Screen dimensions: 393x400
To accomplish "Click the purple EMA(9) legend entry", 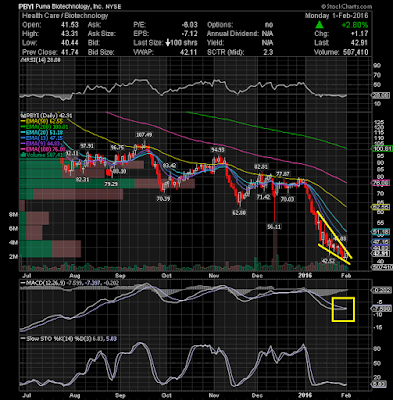I will pos(41,144).
